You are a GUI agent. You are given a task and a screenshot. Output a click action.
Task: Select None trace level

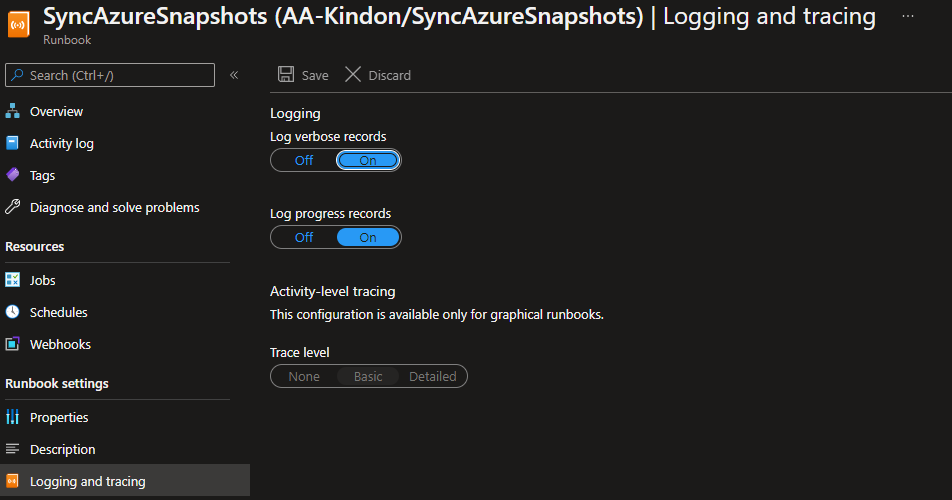click(304, 376)
